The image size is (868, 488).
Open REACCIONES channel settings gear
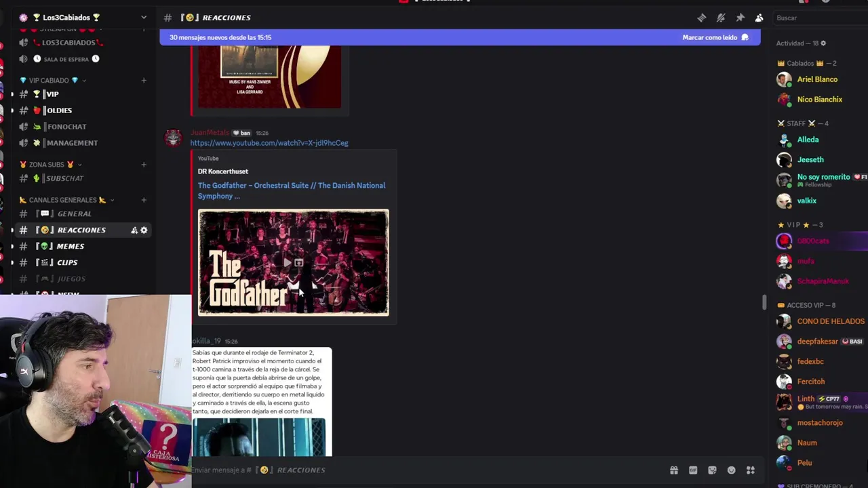point(144,230)
